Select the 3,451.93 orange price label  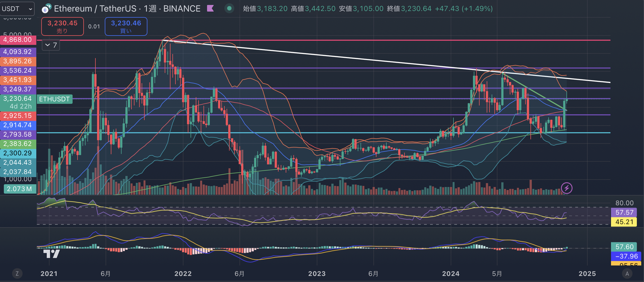(x=18, y=80)
